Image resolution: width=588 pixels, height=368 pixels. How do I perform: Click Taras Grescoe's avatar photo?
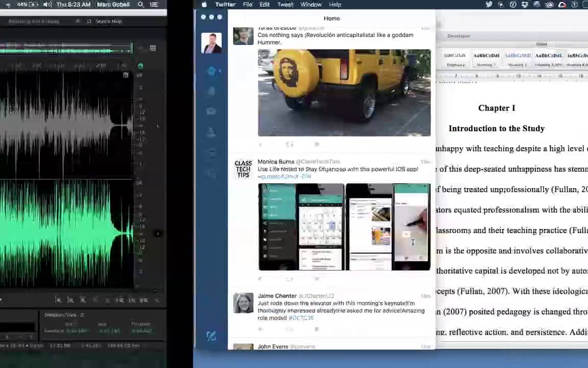coord(243,35)
